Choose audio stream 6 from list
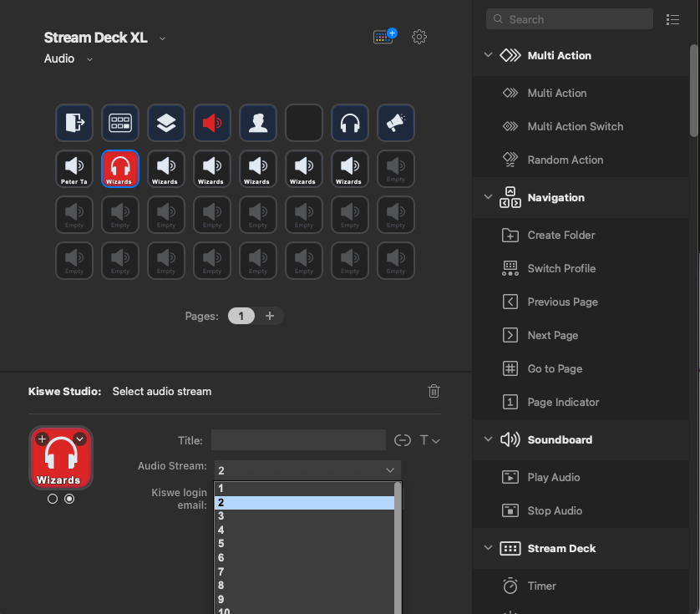700x614 pixels. pos(304,558)
